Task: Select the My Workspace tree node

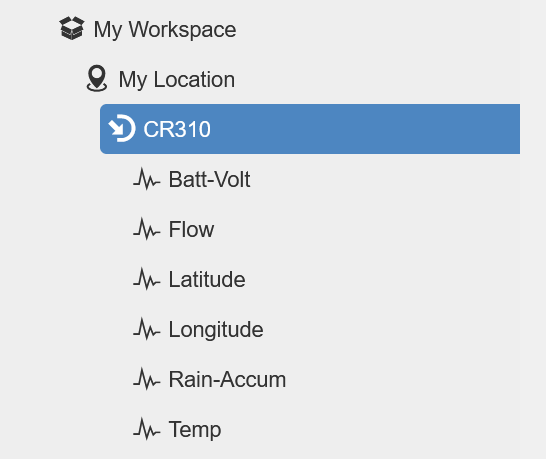Action: 165,30
